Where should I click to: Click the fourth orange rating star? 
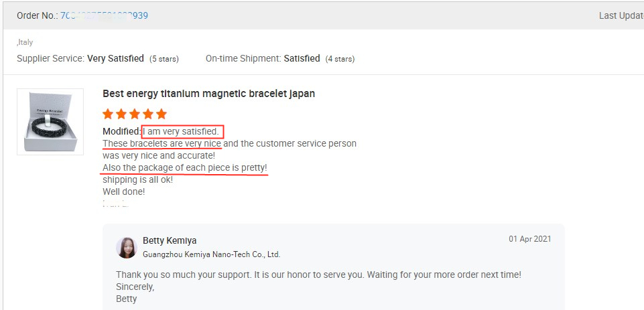point(147,114)
